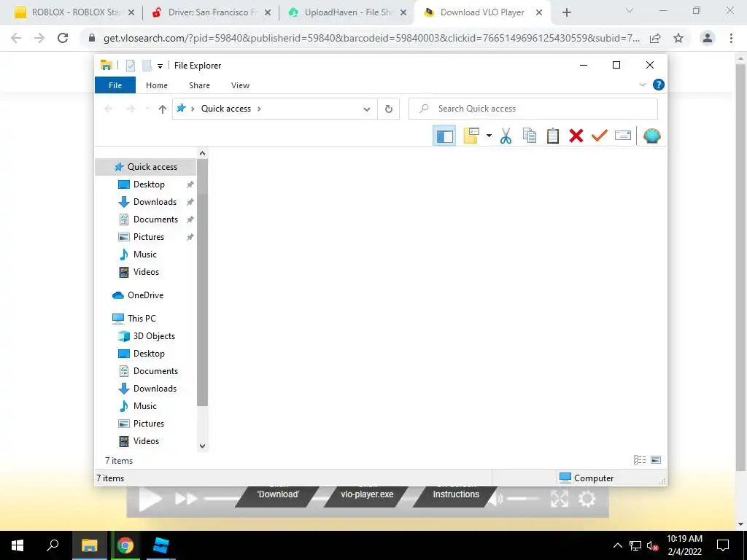Image resolution: width=747 pixels, height=560 pixels.
Task: Expand chevron after Quick access breadcrumb
Action: click(x=259, y=109)
